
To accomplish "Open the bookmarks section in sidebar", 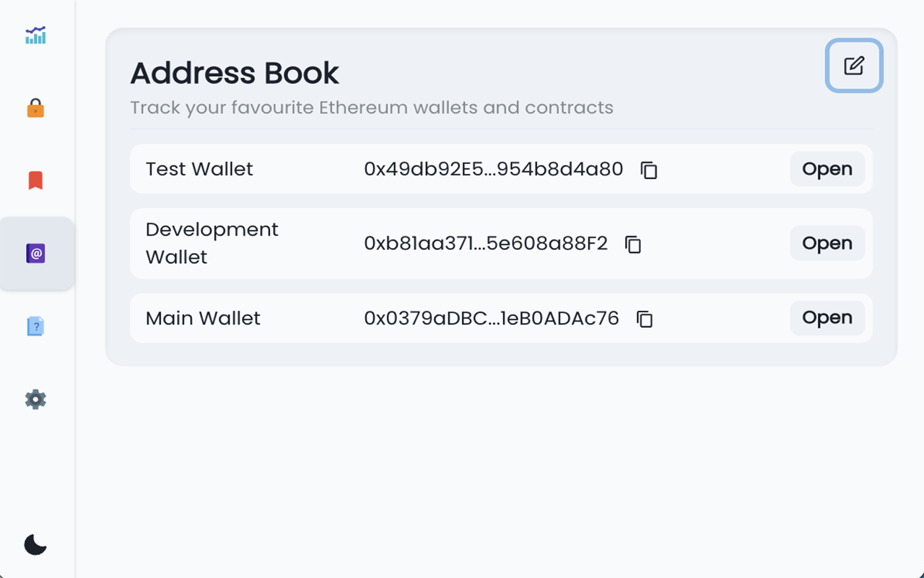I will [x=35, y=180].
